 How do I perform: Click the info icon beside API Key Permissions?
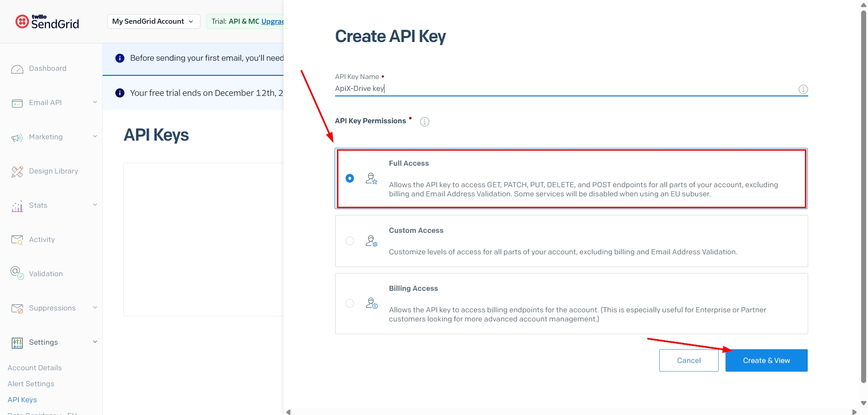[425, 121]
